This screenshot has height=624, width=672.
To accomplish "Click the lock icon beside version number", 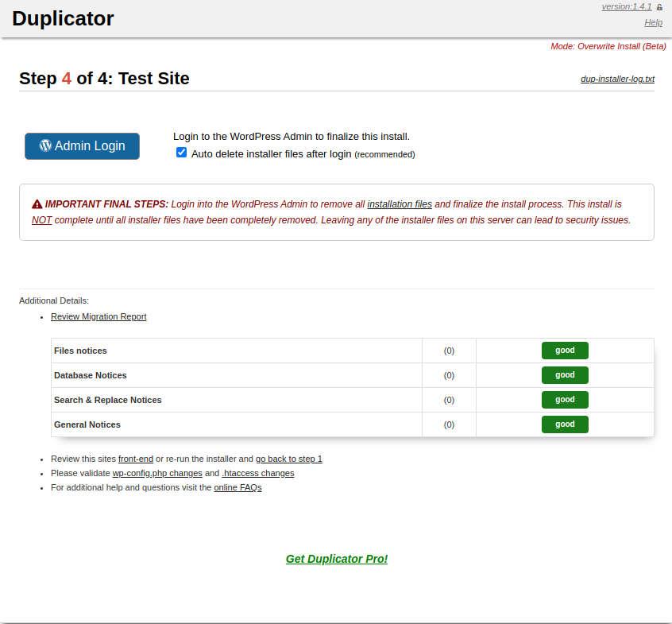I will coord(659,7).
